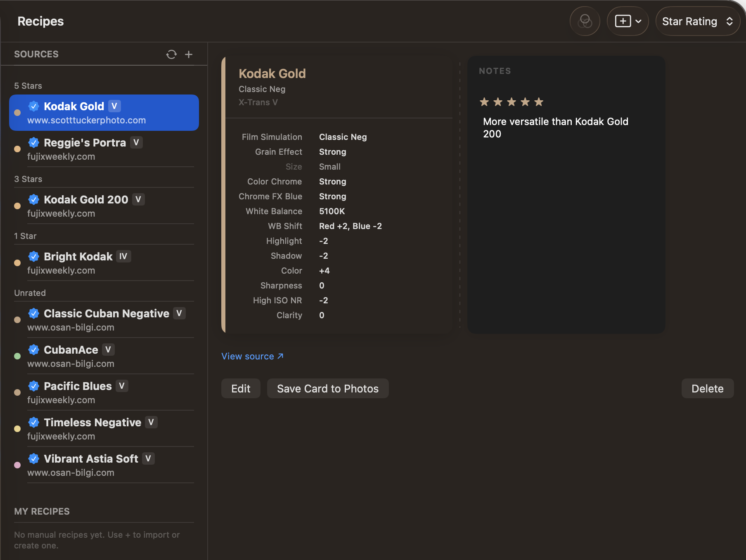This screenshot has height=560, width=746.
Task: Set rating using the fifth star
Action: 539,102
